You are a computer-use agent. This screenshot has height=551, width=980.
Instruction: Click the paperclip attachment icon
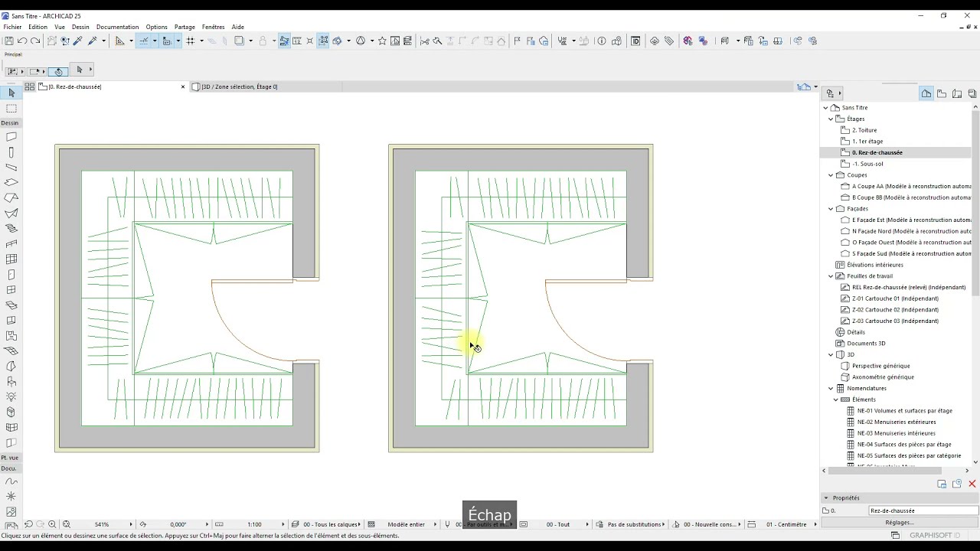[669, 41]
